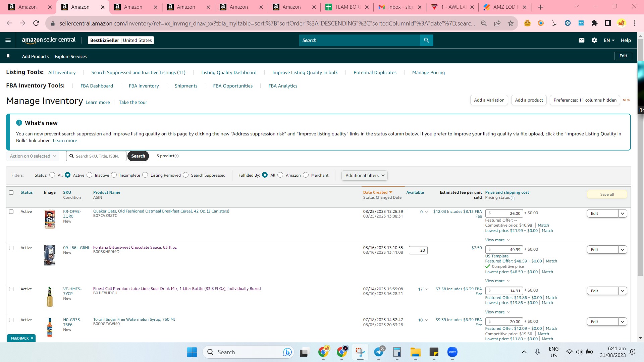The height and width of the screenshot is (362, 644).
Task: Select the Search Suppressed radio button
Action: click(186, 175)
